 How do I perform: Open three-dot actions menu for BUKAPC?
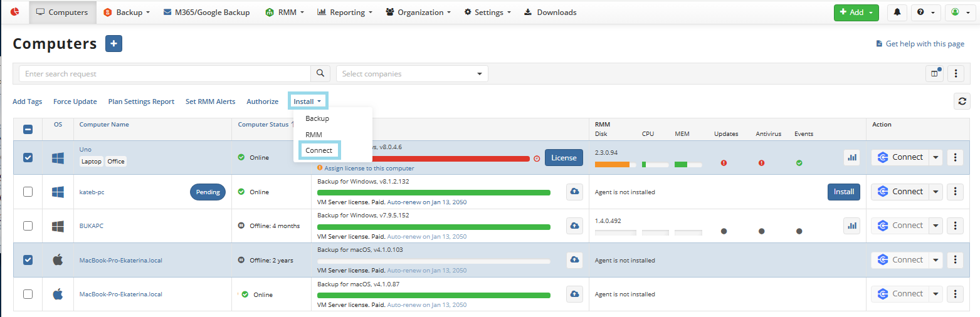point(955,226)
